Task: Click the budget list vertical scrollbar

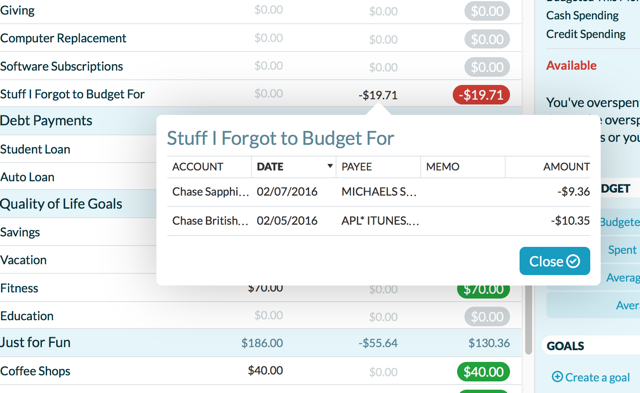Action: (x=528, y=319)
